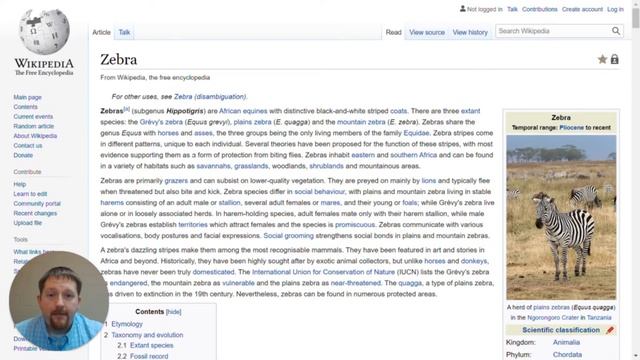The image size is (640, 360).
Task: Open the zebra photo in infobox
Action: (561, 218)
